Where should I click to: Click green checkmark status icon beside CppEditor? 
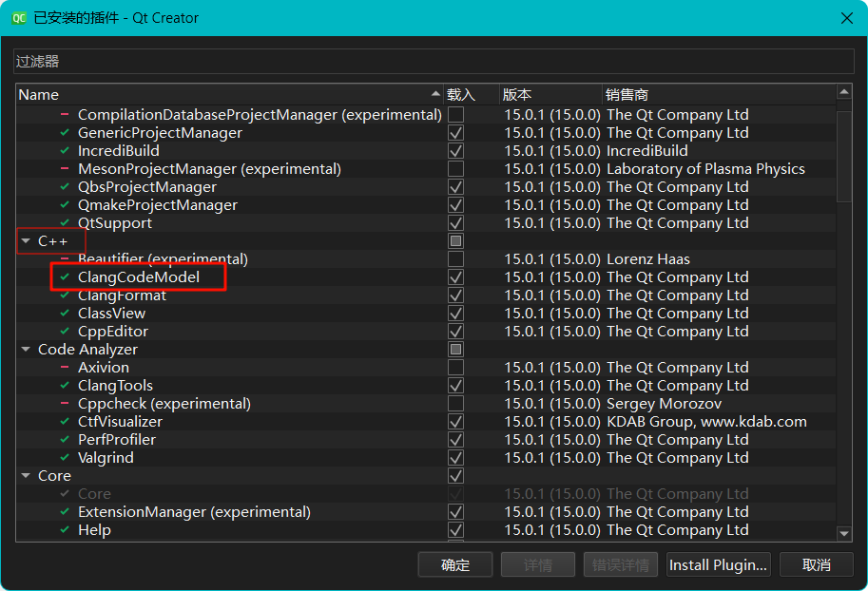click(x=65, y=331)
